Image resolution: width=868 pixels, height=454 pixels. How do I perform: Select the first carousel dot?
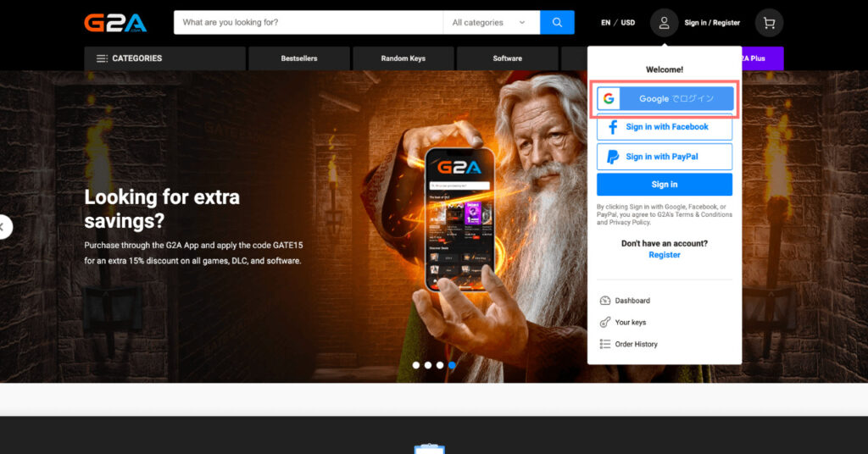coord(415,365)
